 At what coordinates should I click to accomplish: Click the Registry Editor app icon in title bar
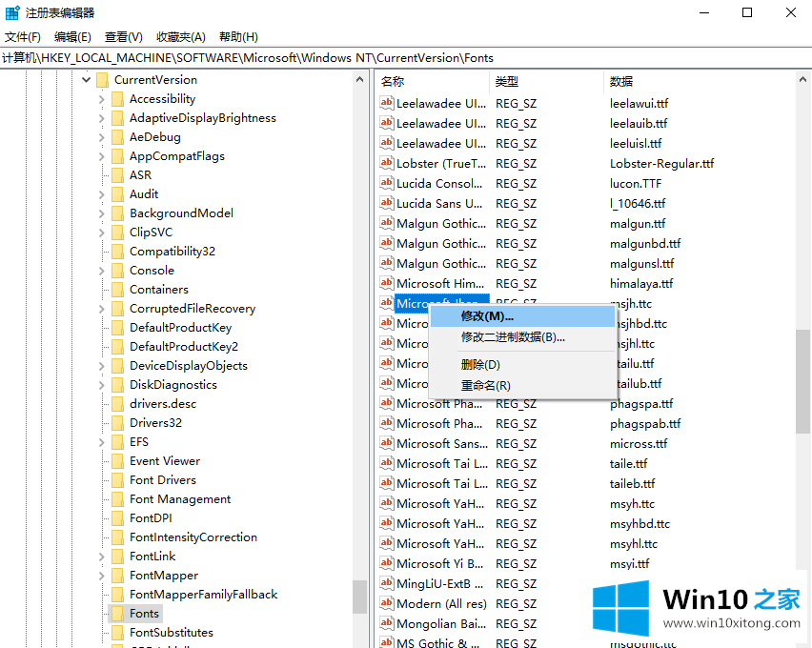coord(12,12)
